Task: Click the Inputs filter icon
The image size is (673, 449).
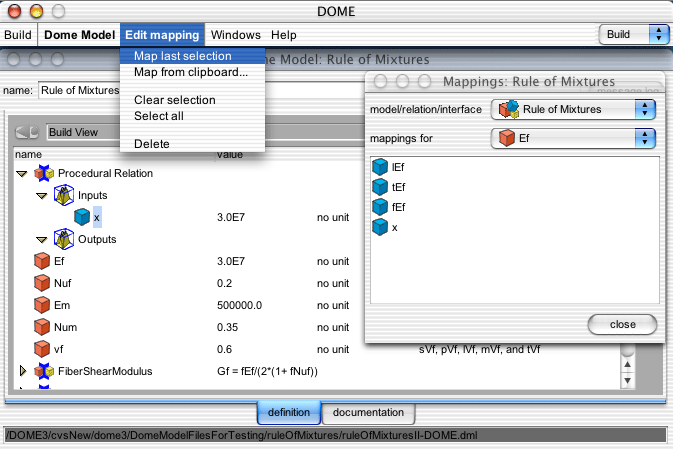Action: [64, 195]
